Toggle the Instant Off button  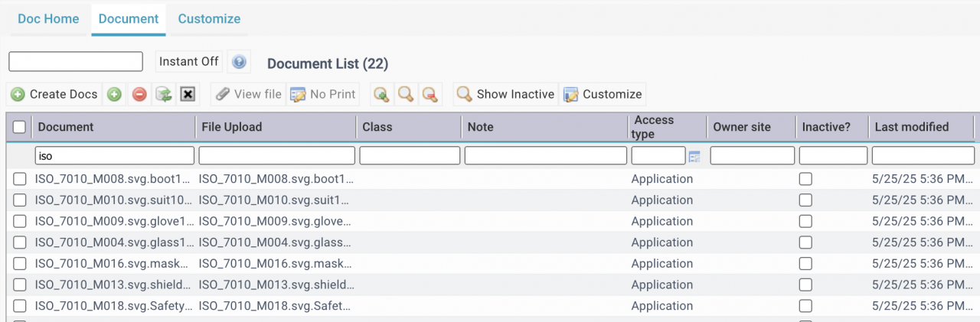pyautogui.click(x=188, y=62)
